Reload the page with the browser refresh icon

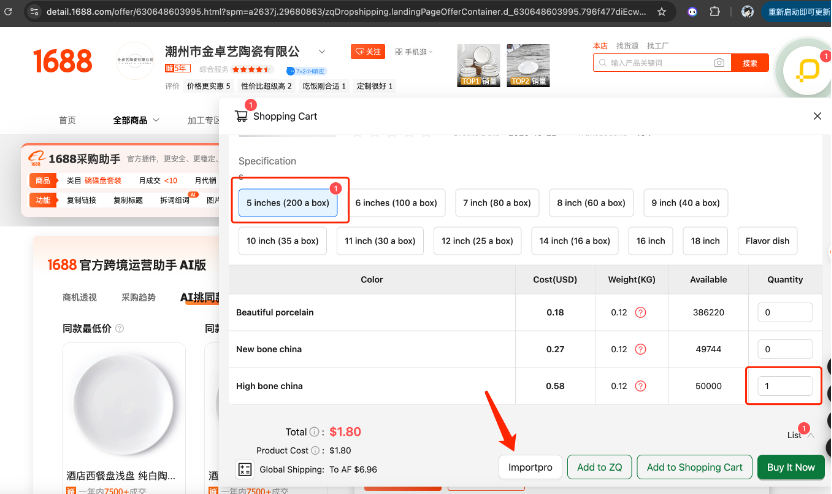click(8, 11)
